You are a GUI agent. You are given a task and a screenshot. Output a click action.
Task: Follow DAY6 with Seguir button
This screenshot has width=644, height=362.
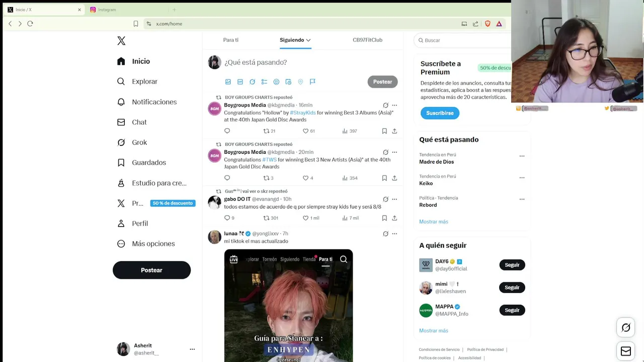pos(512,265)
